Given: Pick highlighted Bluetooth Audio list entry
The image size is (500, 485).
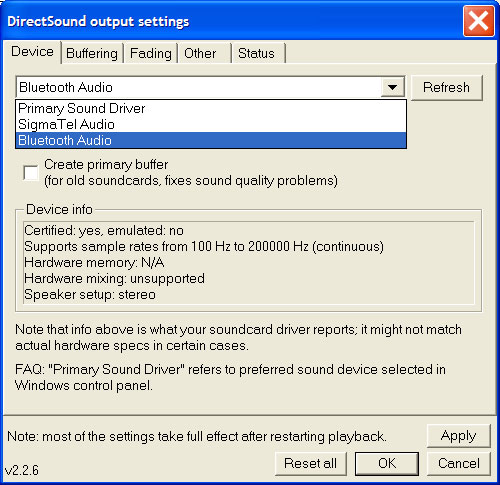Looking at the screenshot, I should pos(211,140).
